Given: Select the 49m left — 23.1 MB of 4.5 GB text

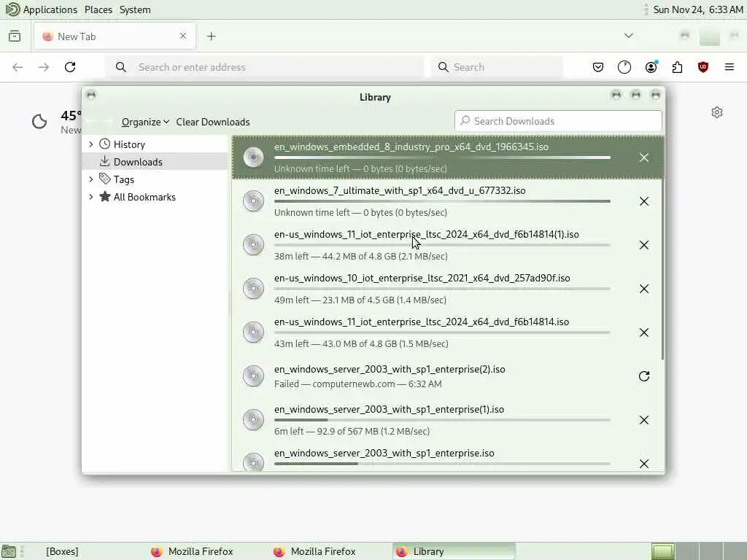Looking at the screenshot, I should pos(360,300).
